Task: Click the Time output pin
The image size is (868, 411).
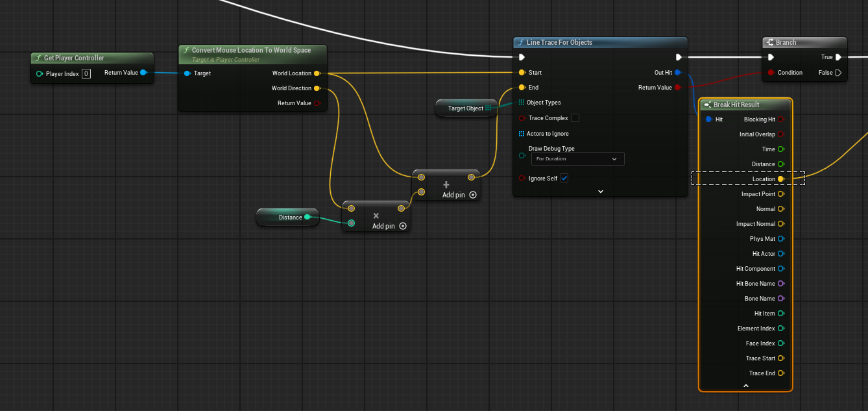Action: coord(781,149)
